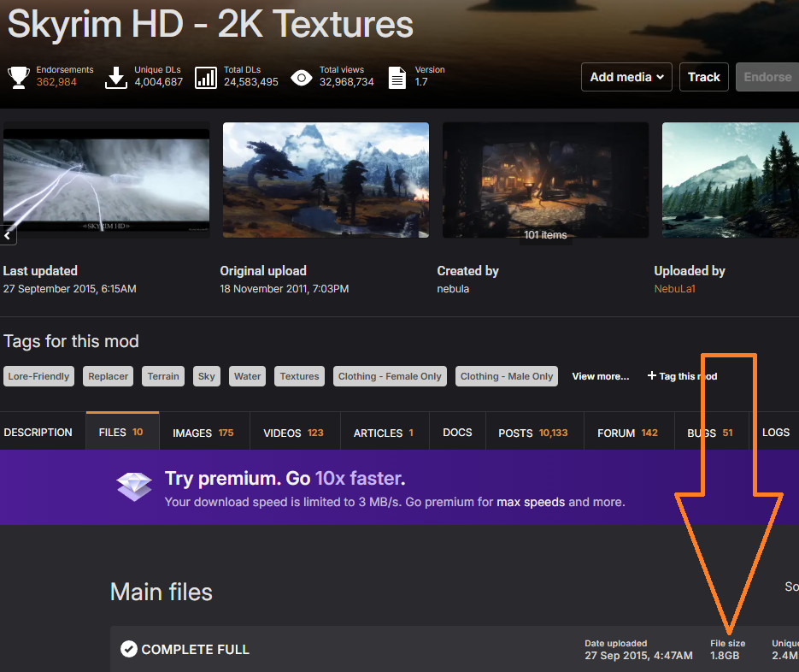
Task: Go to previous gallery image arrow
Action: [x=7, y=236]
